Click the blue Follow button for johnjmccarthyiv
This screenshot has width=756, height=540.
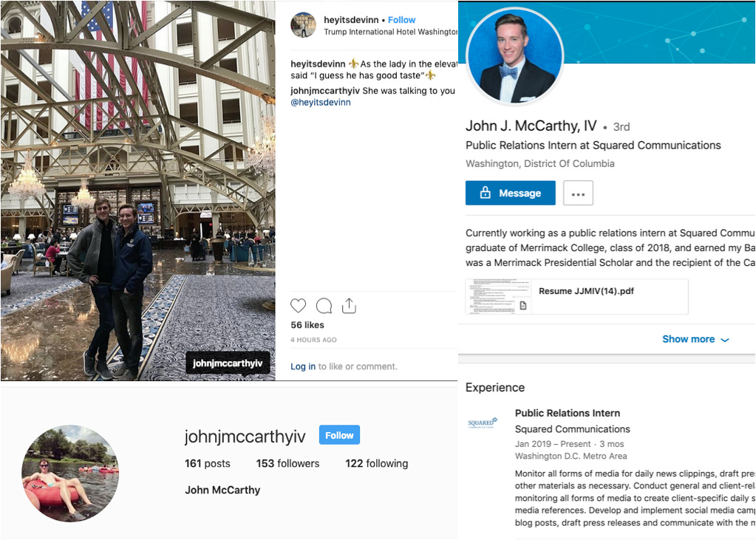(339, 435)
